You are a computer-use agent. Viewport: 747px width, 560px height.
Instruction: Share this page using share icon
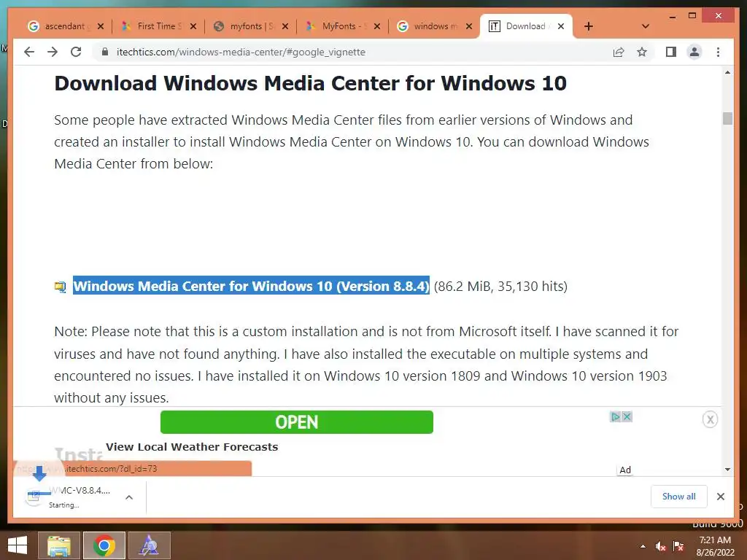point(619,52)
